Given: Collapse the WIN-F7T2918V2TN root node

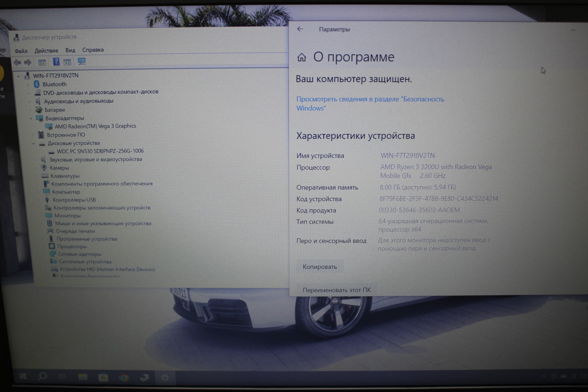Looking at the screenshot, I should tap(19, 76).
